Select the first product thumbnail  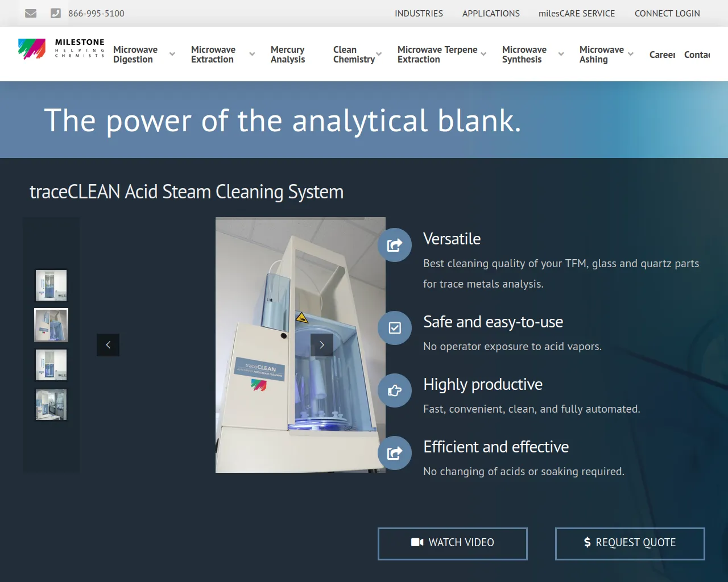tap(51, 285)
